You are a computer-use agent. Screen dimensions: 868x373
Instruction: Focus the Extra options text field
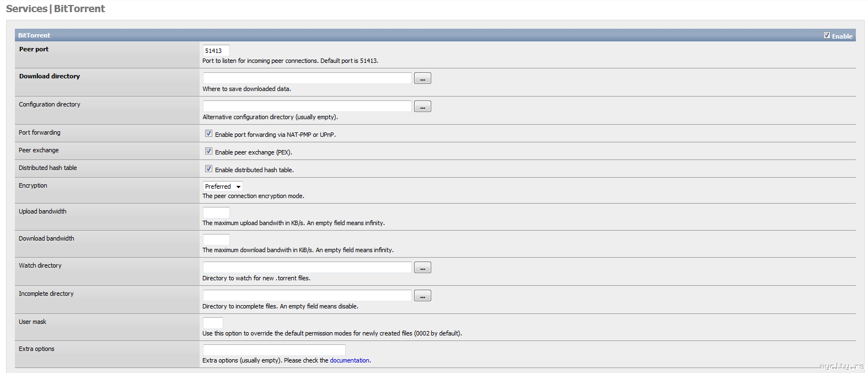[274, 350]
